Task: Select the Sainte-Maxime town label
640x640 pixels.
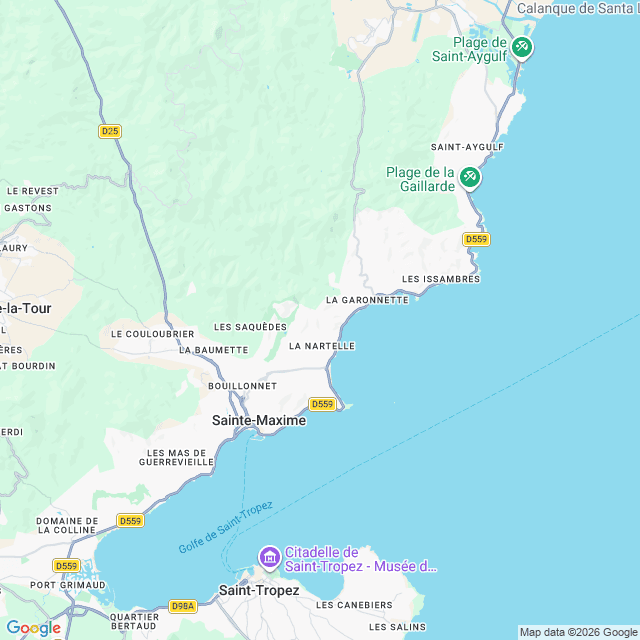Action: tap(259, 420)
